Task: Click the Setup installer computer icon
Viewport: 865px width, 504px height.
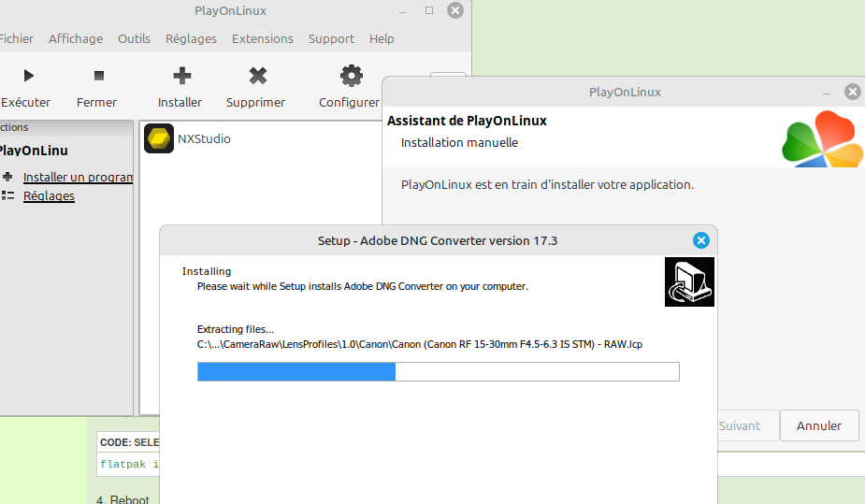Action: pos(689,282)
